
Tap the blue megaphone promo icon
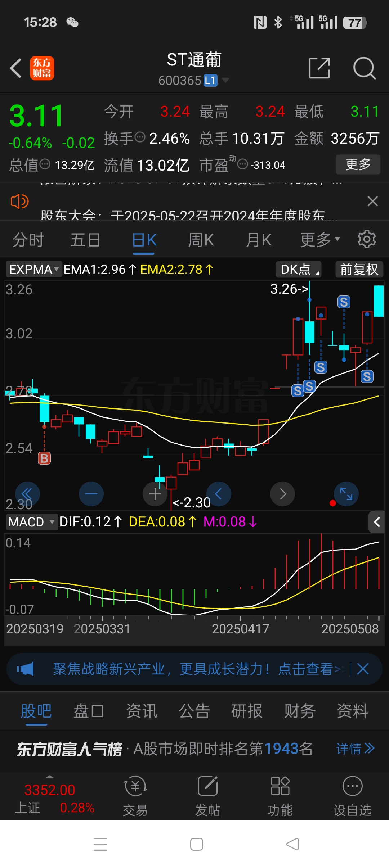click(25, 669)
